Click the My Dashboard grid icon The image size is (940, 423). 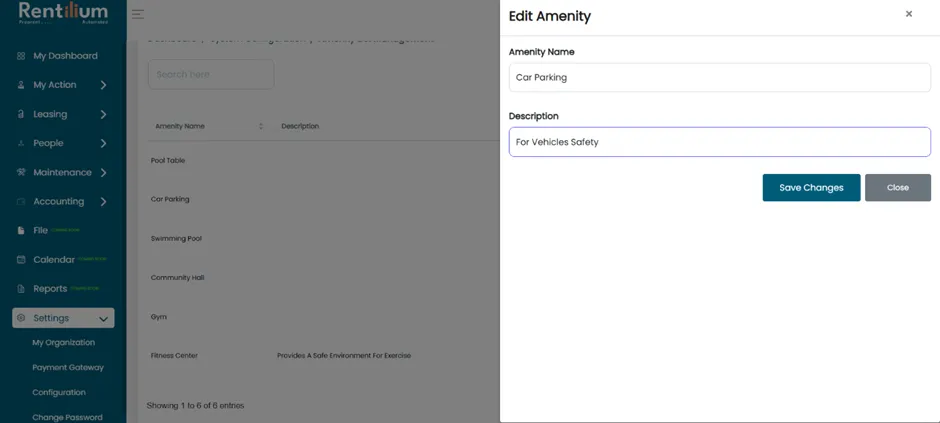click(x=21, y=56)
